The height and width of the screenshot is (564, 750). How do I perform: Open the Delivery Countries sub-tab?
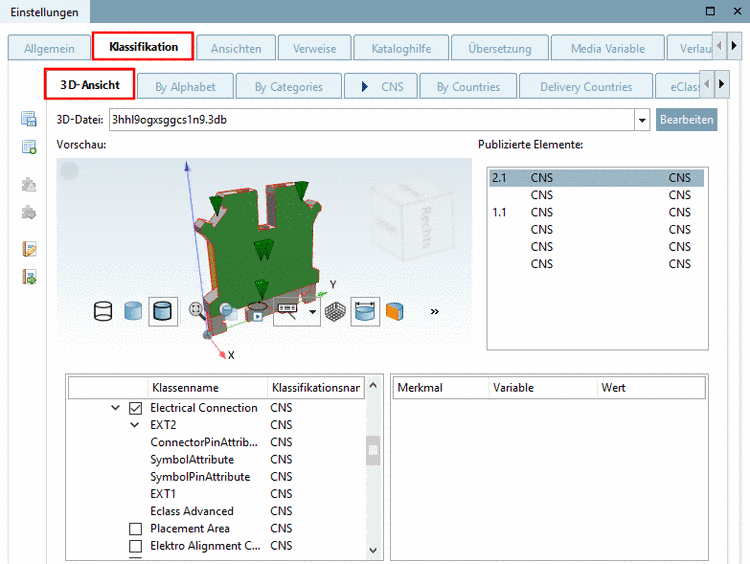586,87
